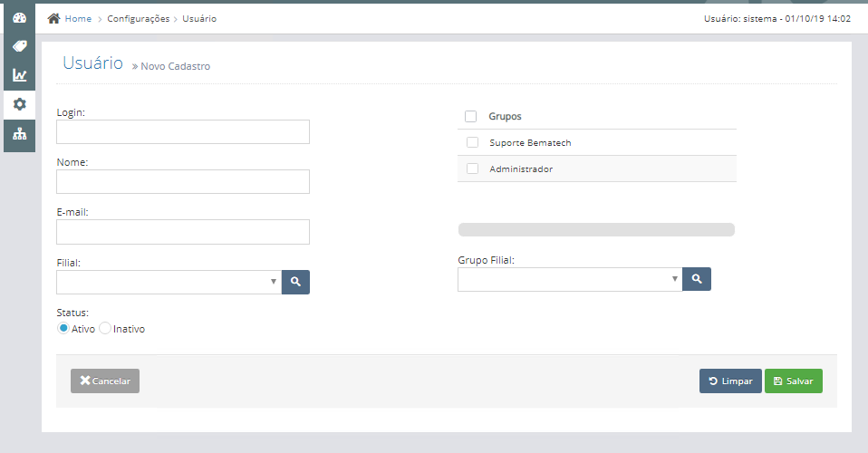Go to Configurações breadcrumb
The width and height of the screenshot is (868, 453).
(139, 18)
